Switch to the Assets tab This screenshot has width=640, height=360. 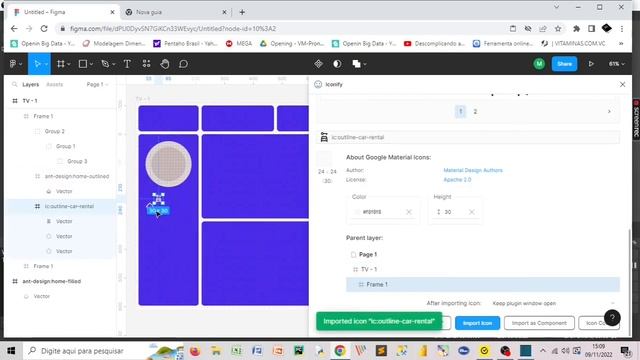(55, 84)
